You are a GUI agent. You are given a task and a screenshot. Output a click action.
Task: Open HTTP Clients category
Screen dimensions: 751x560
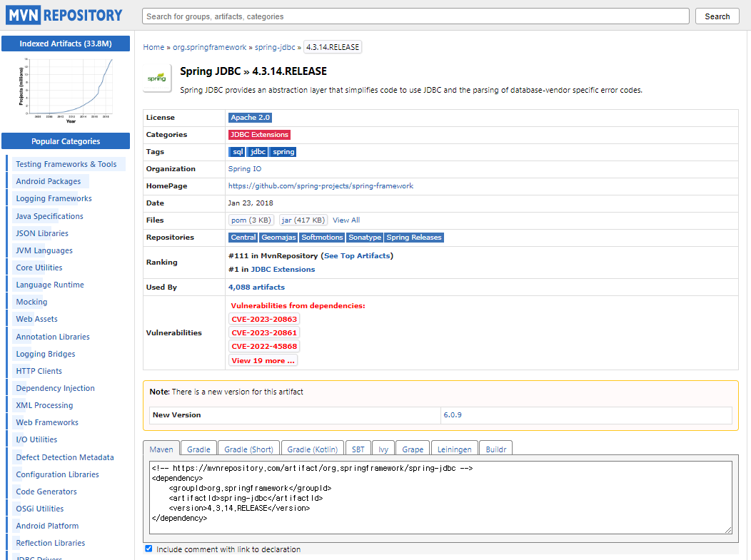click(39, 371)
